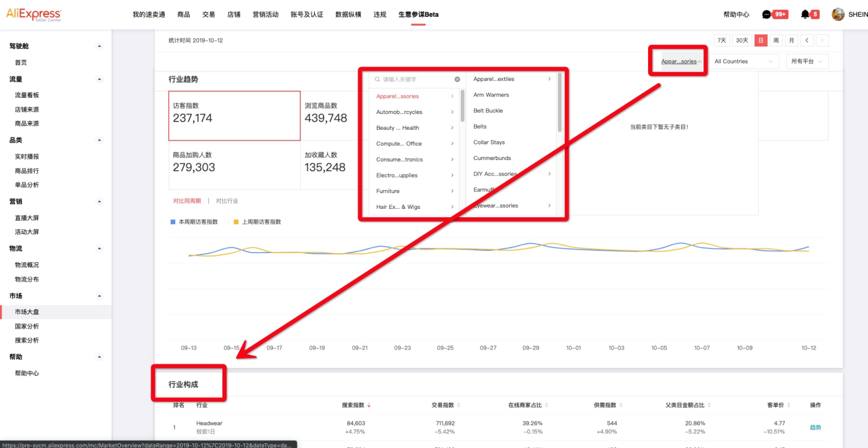This screenshot has height=448, width=868.
Task: Switch to 对比行业 comparison tab
Action: click(x=227, y=201)
